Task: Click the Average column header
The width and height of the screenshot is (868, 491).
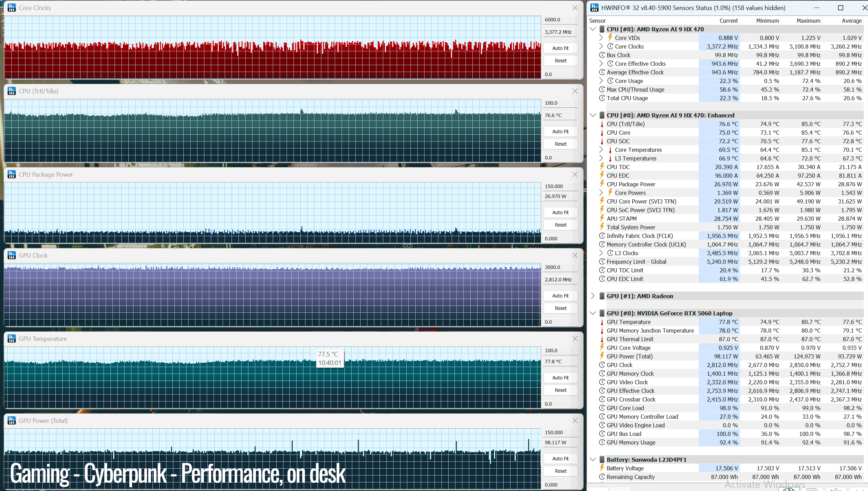Action: point(851,21)
